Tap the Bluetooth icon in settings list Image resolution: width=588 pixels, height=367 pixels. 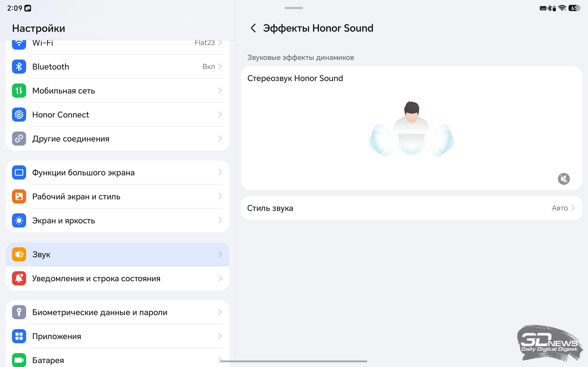19,67
